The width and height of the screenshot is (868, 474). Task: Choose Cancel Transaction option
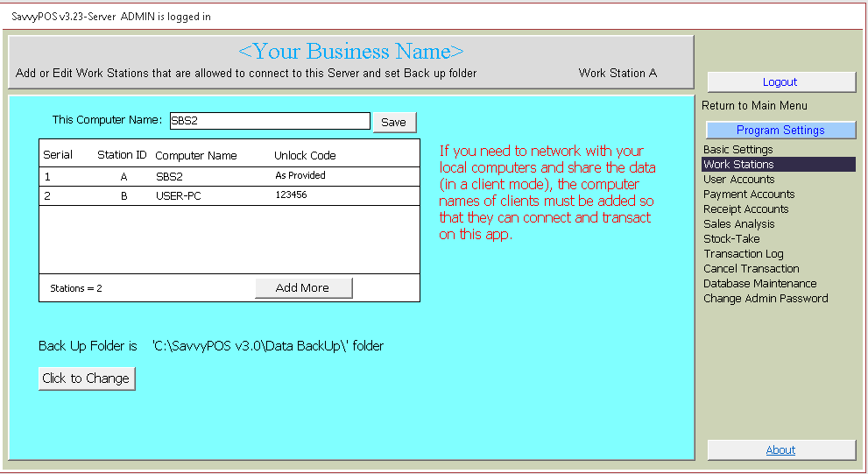[x=751, y=269]
